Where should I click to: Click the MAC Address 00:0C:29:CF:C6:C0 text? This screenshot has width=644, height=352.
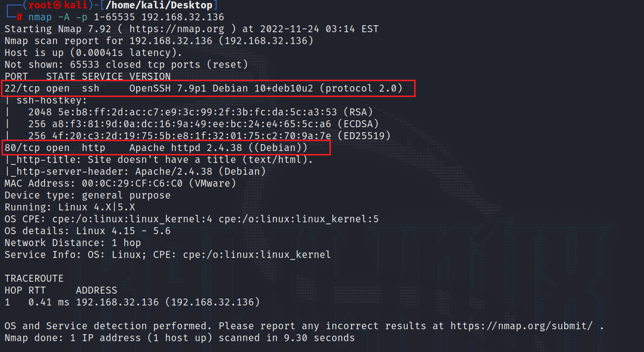tap(120, 184)
